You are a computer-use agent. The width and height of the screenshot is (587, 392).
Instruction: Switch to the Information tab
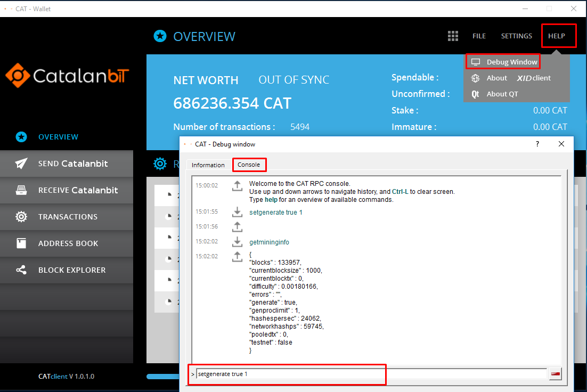208,165
